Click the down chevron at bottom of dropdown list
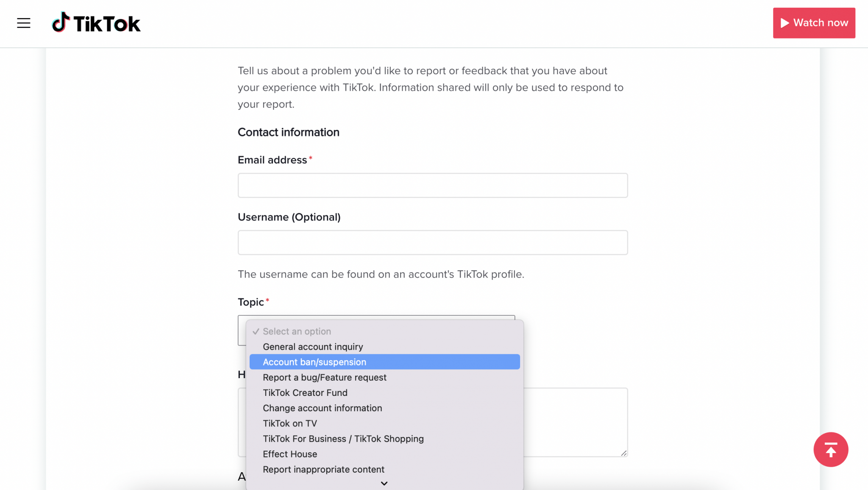868x490 pixels. tap(384, 483)
